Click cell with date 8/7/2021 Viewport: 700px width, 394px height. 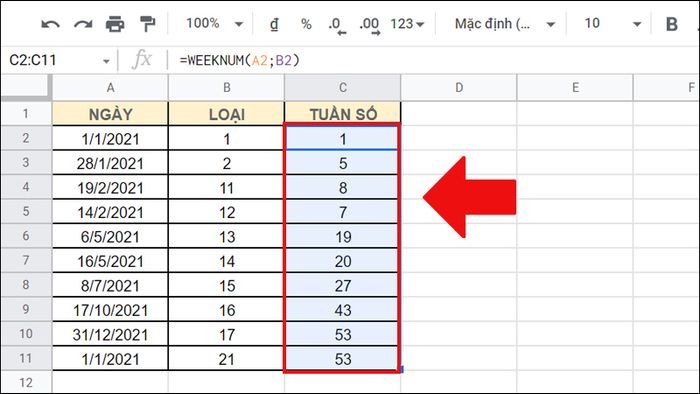click(x=110, y=285)
